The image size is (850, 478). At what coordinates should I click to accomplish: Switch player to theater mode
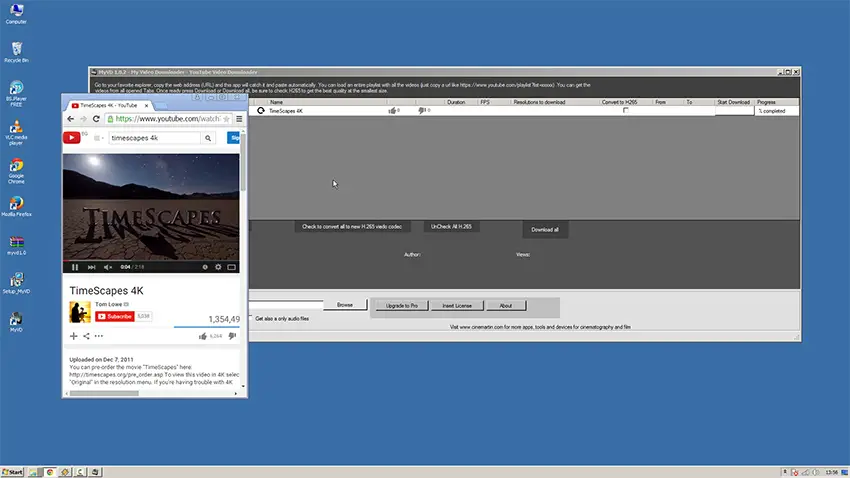(x=231, y=267)
